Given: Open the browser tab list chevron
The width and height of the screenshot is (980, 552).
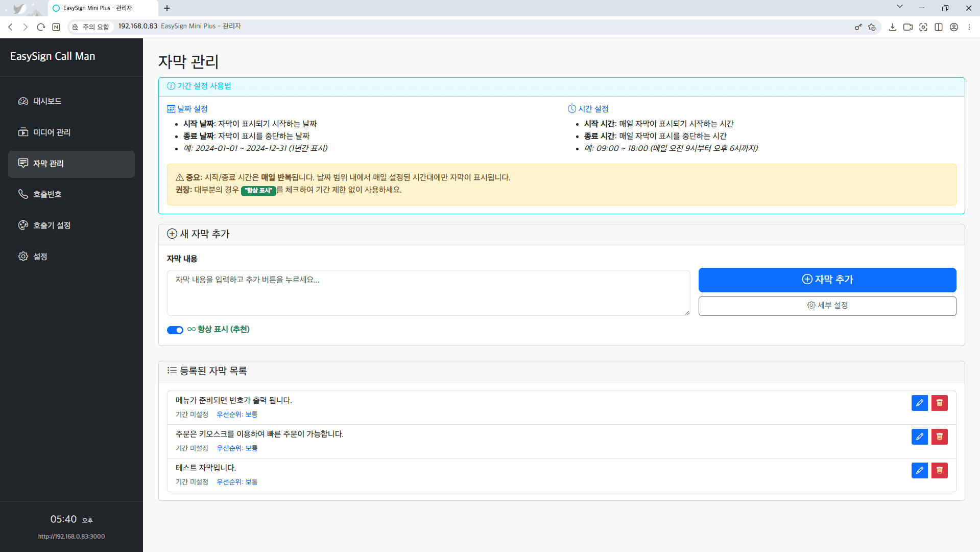Looking at the screenshot, I should click(899, 7).
